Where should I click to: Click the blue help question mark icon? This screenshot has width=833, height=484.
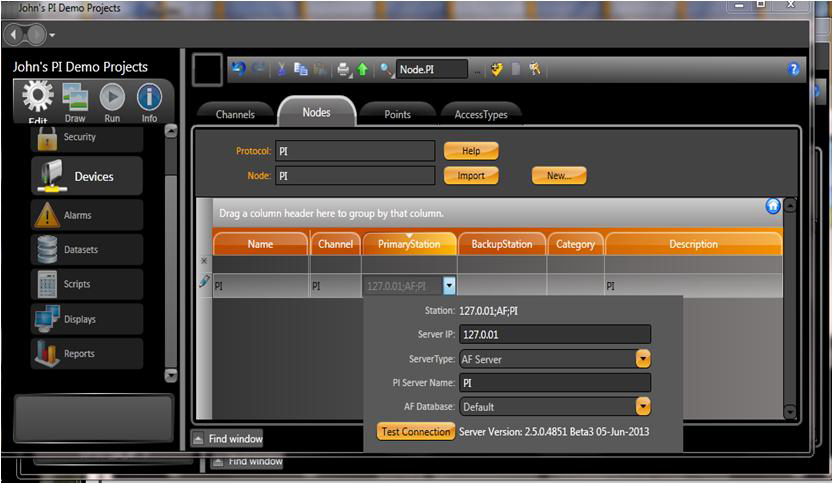(x=794, y=69)
